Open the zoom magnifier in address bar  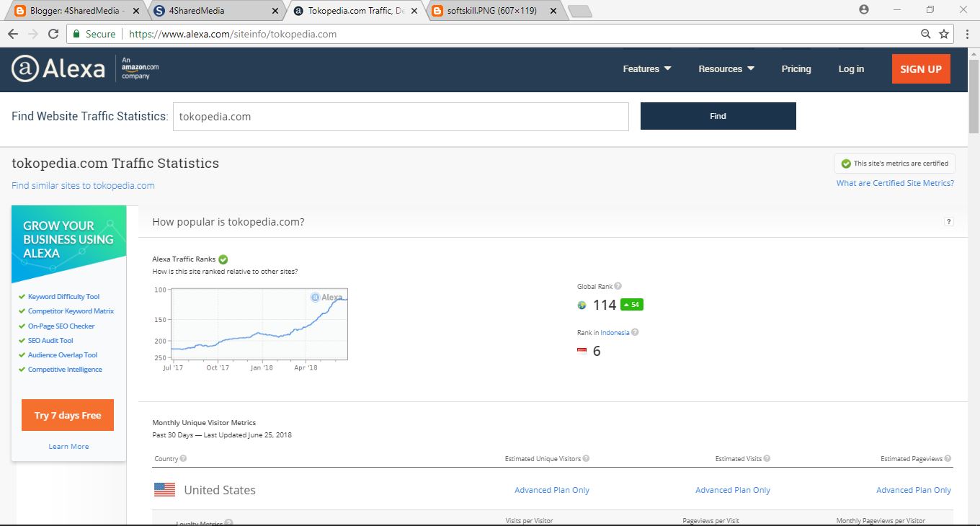pos(926,34)
